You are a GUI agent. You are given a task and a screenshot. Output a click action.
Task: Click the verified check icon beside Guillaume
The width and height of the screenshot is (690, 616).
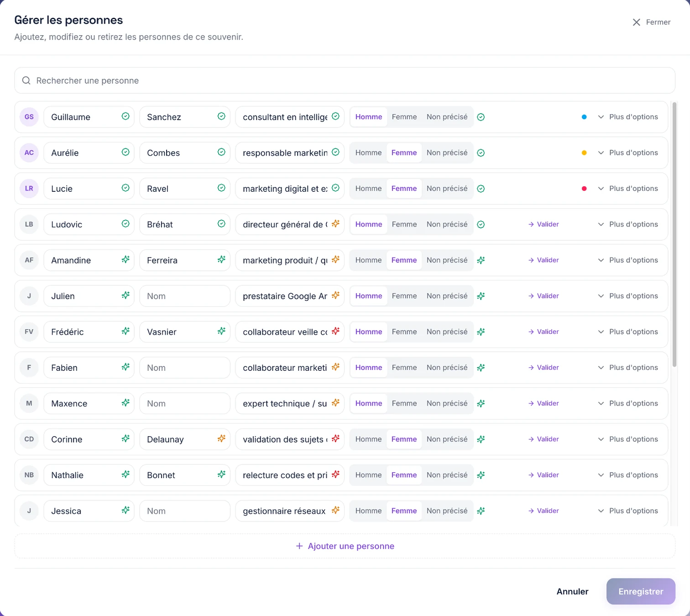125,116
